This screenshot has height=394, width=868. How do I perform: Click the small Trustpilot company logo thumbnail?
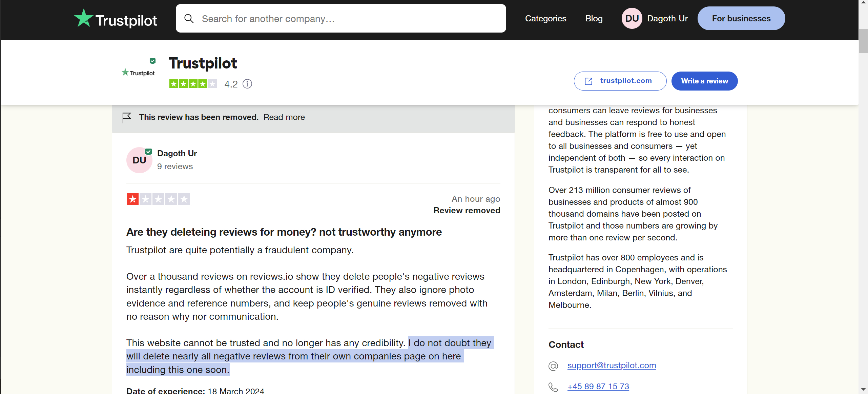click(x=138, y=72)
